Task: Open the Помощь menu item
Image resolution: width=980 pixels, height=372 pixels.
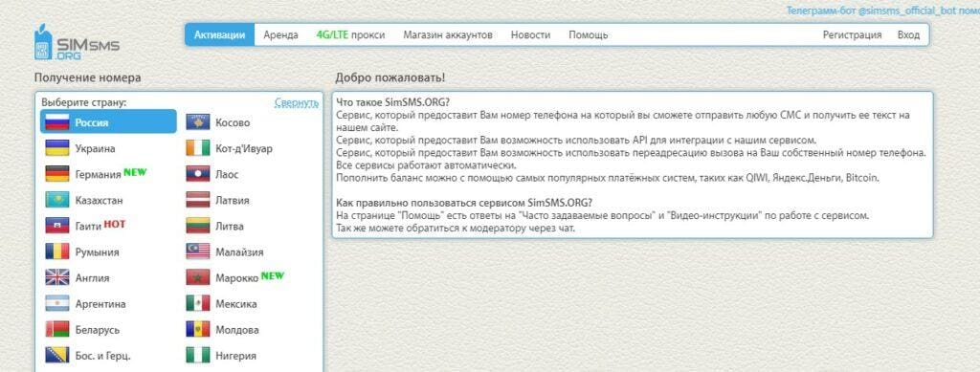Action: [x=589, y=35]
